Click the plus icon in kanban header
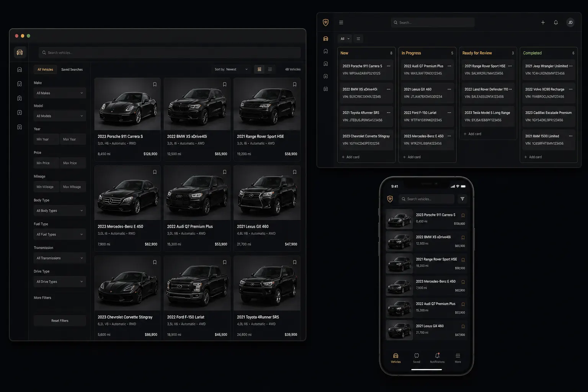Screen dimensions: 588x392 point(543,23)
